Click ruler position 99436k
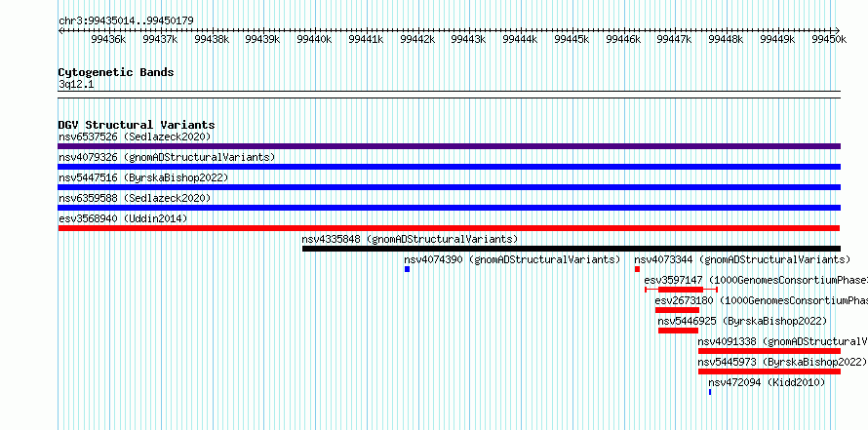Viewport: 868px width, 430px height. [108, 39]
